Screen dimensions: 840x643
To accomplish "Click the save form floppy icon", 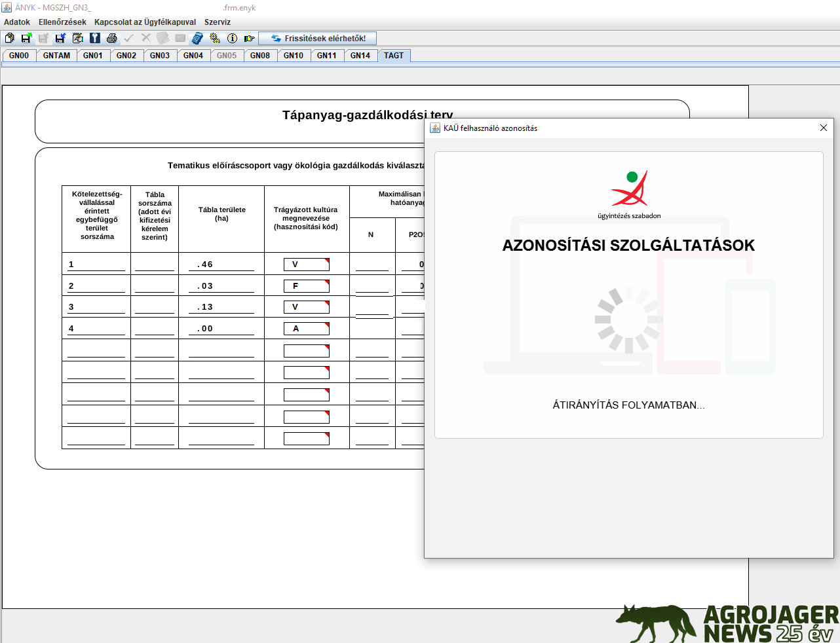I will [x=26, y=39].
